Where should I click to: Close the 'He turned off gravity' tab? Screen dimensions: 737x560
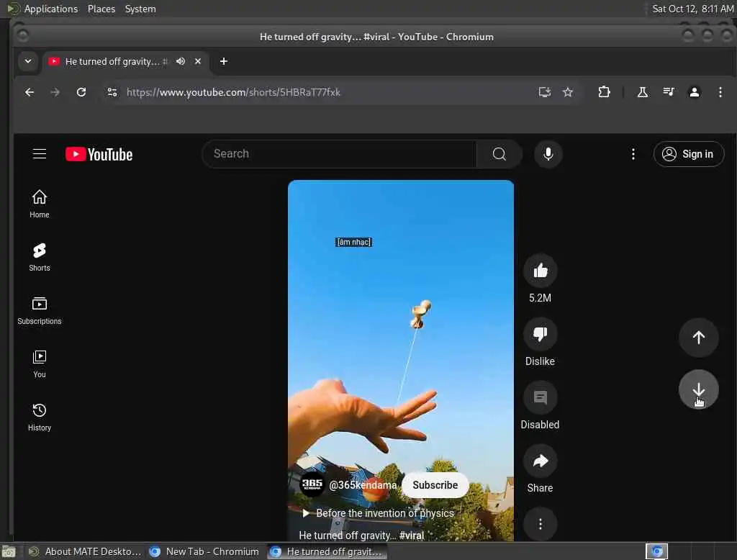coord(198,62)
